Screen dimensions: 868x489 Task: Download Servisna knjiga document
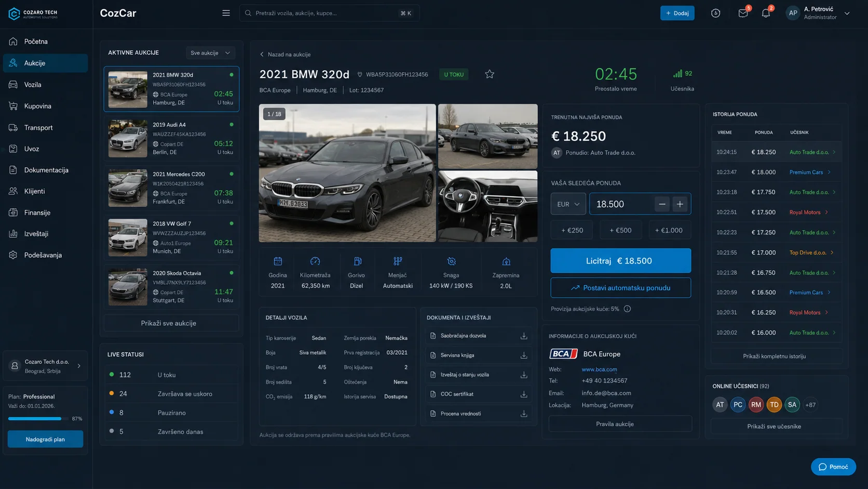(524, 355)
